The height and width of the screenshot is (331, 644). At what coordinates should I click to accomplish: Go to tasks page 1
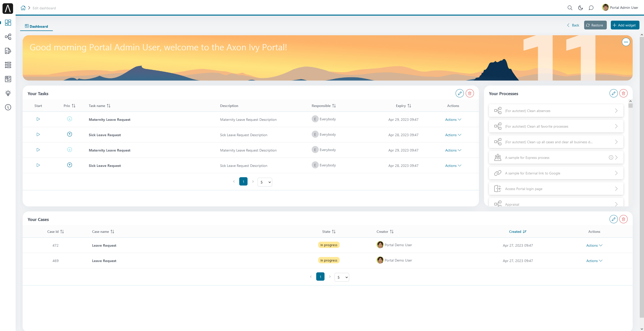(243, 181)
